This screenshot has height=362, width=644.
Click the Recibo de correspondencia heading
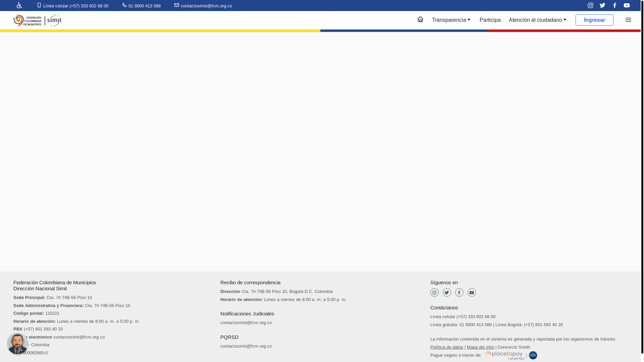[250, 283]
